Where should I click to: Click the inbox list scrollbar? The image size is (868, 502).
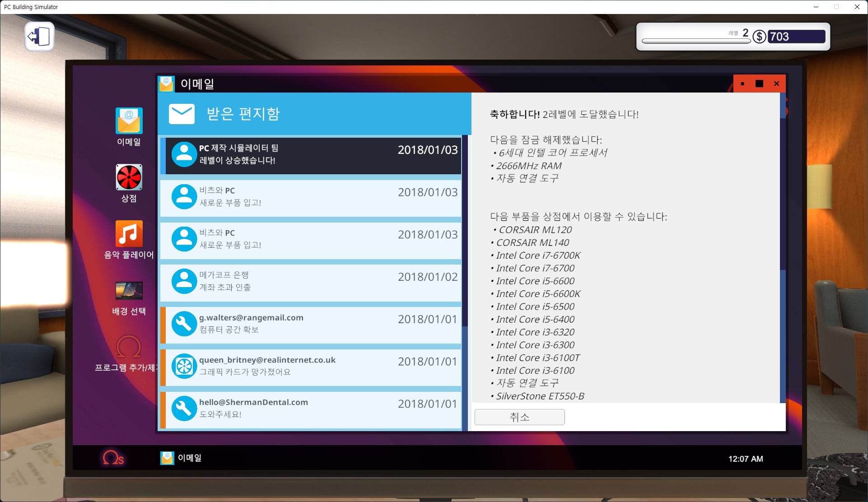[x=465, y=283]
